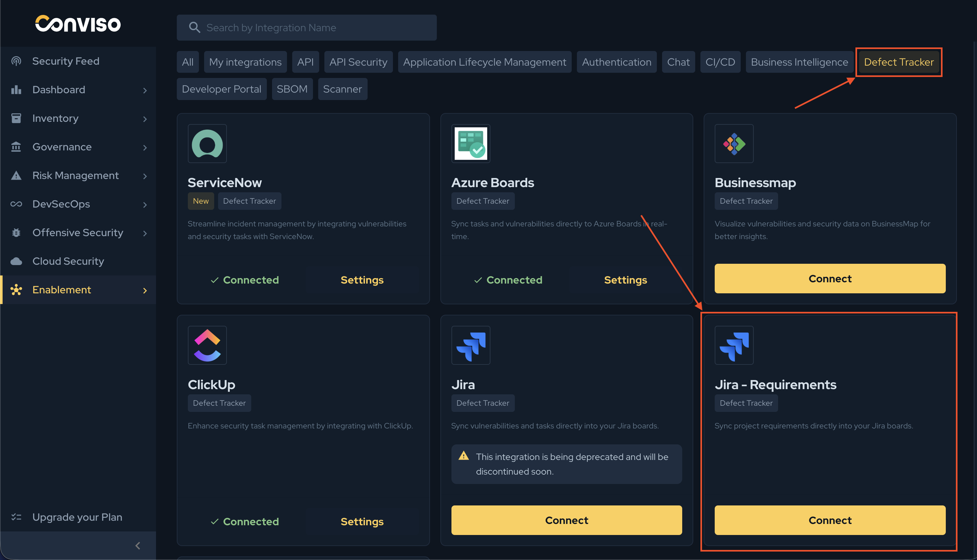
Task: Click the Azure Boards logo thumbnail
Action: click(x=471, y=144)
